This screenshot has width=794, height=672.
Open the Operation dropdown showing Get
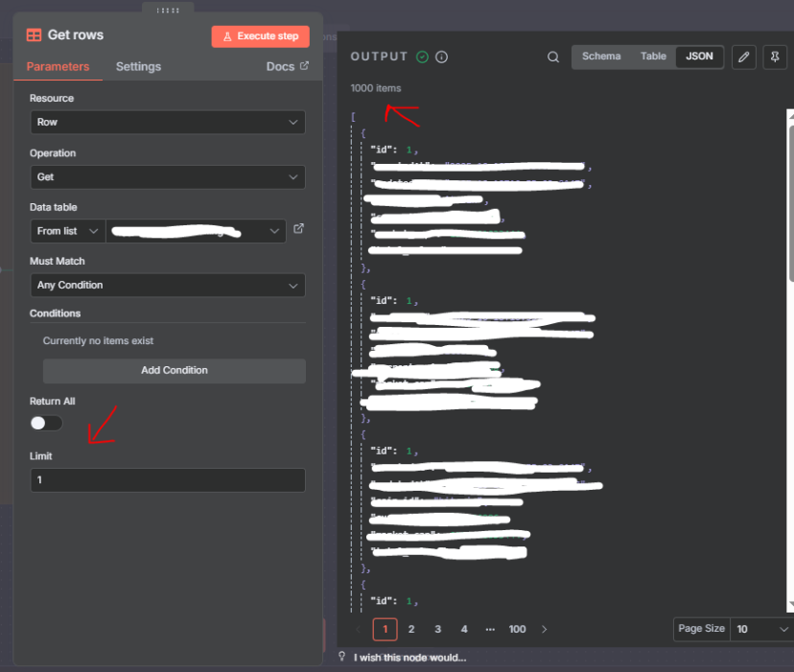pos(168,176)
